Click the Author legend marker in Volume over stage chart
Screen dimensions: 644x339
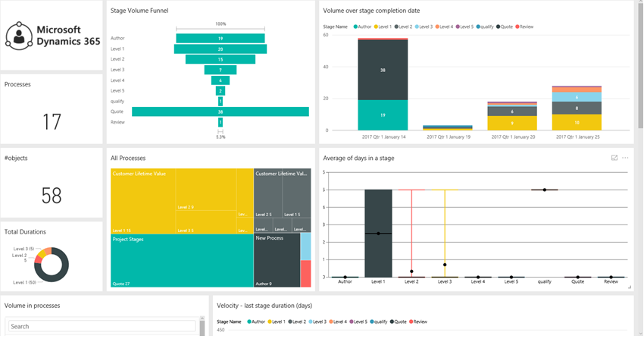pyautogui.click(x=357, y=26)
